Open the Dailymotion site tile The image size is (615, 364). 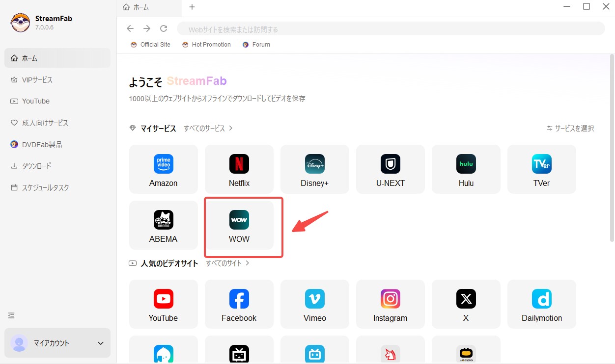tap(541, 304)
